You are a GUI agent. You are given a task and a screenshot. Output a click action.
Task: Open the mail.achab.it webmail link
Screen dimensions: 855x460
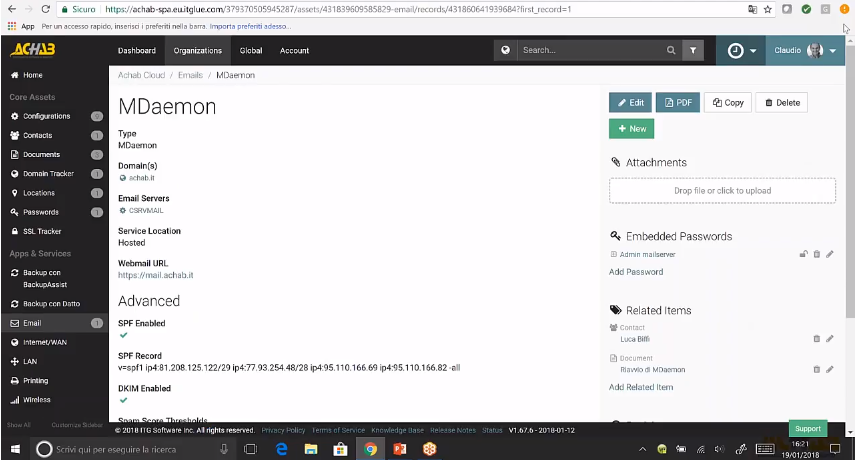(x=155, y=275)
